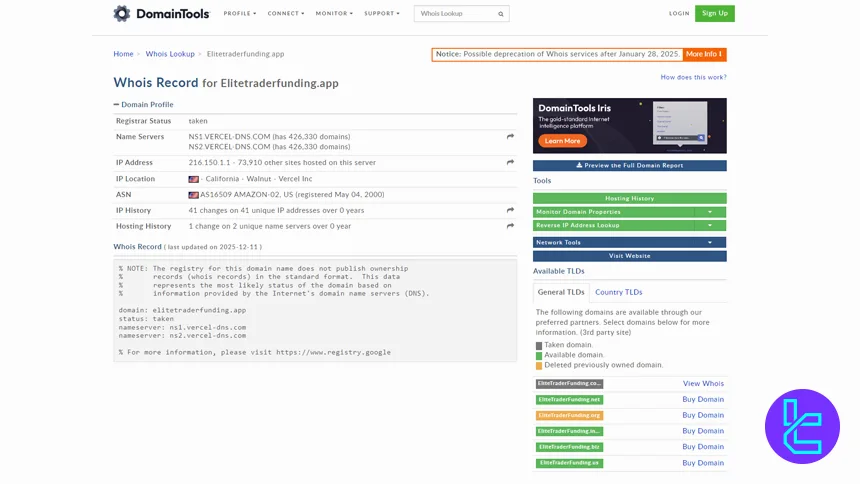This screenshot has height=484, width=860.
Task: Open the How does this work link
Action: (x=693, y=77)
